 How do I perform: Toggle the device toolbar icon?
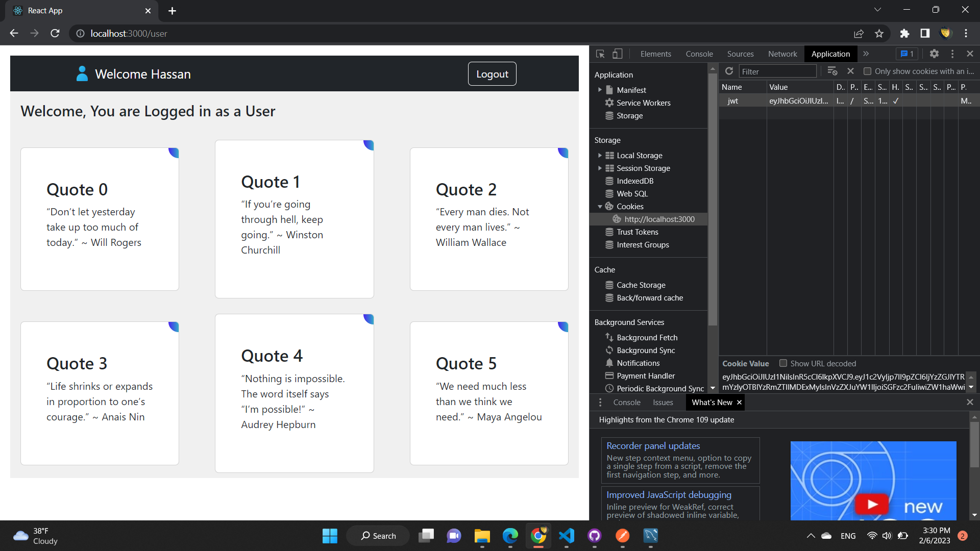pos(618,54)
